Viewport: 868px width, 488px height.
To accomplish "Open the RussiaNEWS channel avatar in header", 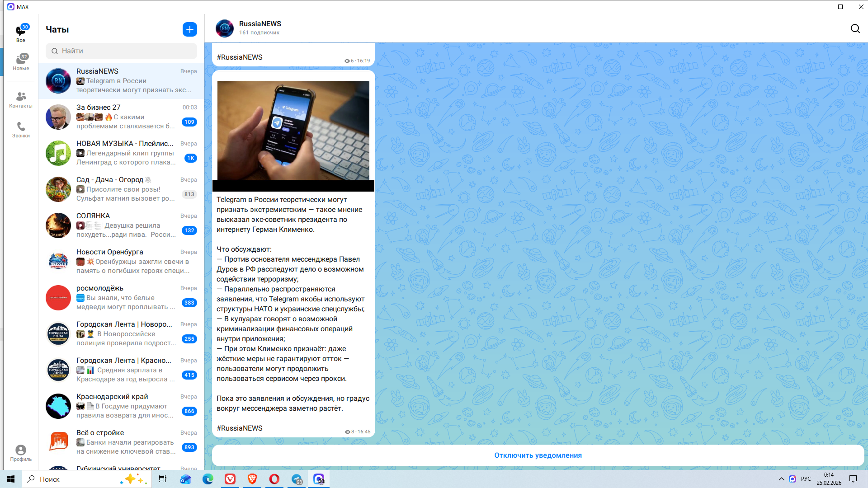I will [225, 28].
